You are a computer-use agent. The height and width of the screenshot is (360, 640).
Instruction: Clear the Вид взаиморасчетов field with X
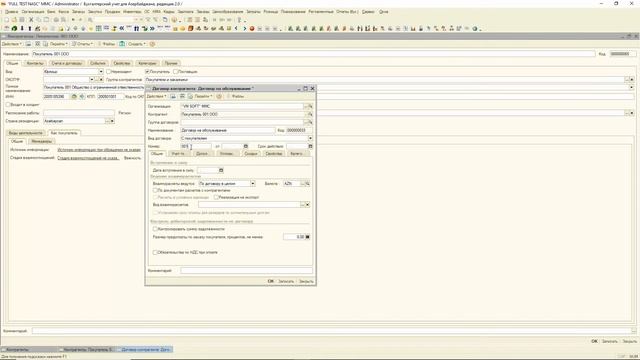[307, 204]
